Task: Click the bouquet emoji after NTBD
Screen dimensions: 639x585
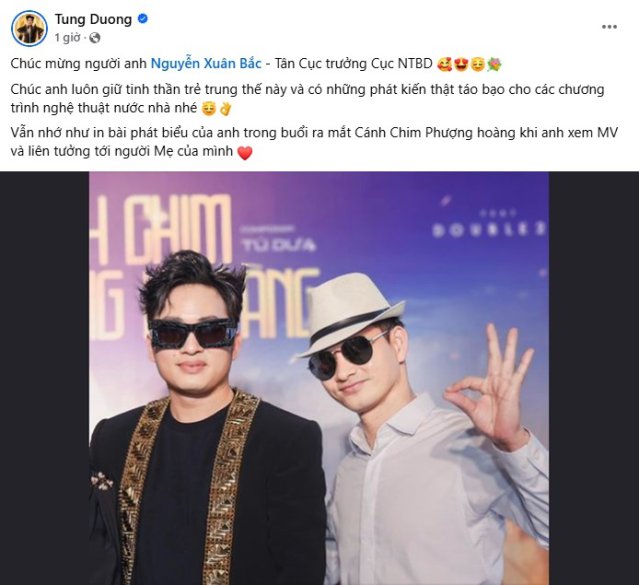Action: [494, 64]
